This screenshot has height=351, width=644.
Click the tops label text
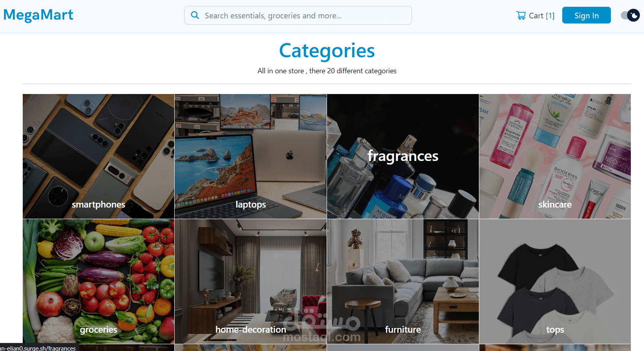coord(555,330)
